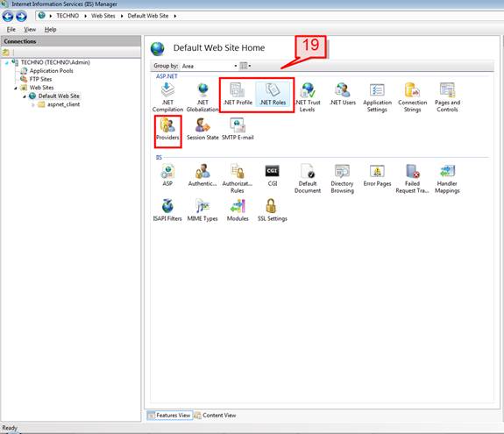This screenshot has width=504, height=434.
Task: Open the .NET Globalization feature
Action: click(202, 97)
